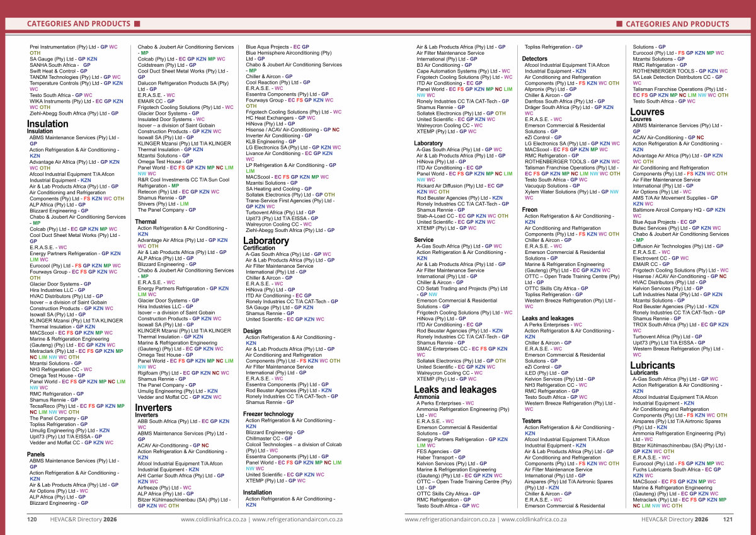This screenshot has width=756, height=535.
Task: Click the Thermal subcategory heading
Action: 146,222
